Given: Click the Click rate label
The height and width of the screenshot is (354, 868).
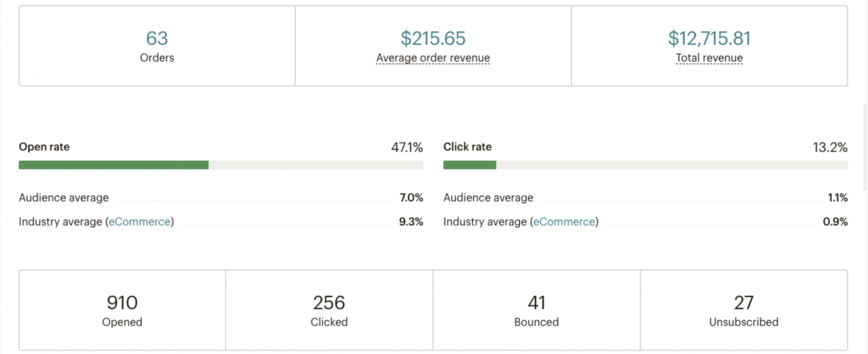Looking at the screenshot, I should [x=467, y=146].
